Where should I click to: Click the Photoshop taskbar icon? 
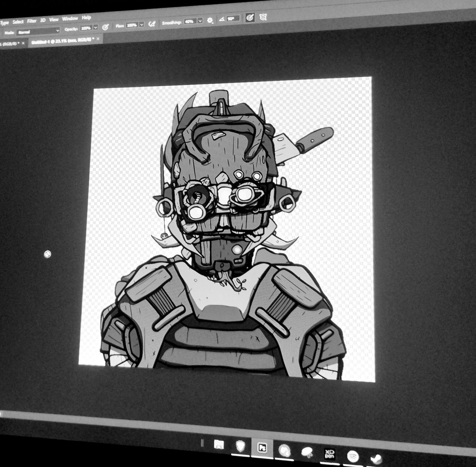point(262,448)
